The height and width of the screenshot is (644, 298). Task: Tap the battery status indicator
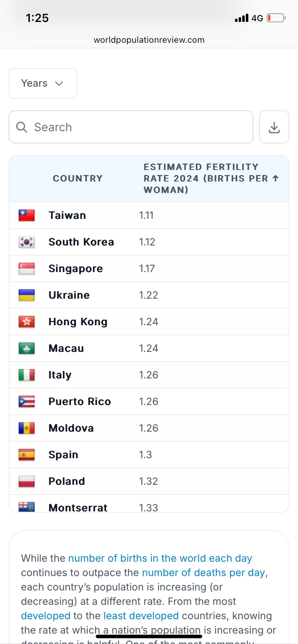tap(276, 18)
